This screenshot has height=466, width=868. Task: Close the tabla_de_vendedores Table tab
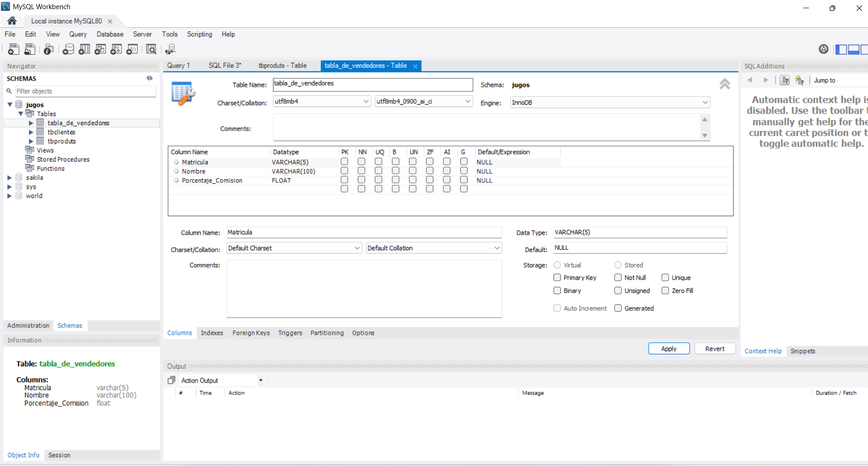415,66
